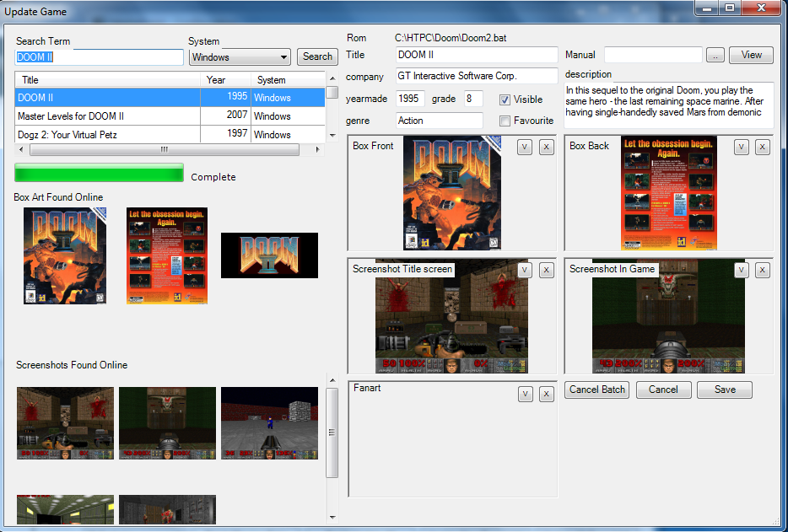Viewport: 788px width, 532px height.
Task: Click V button on Screenshot Title screen
Action: [x=525, y=270]
